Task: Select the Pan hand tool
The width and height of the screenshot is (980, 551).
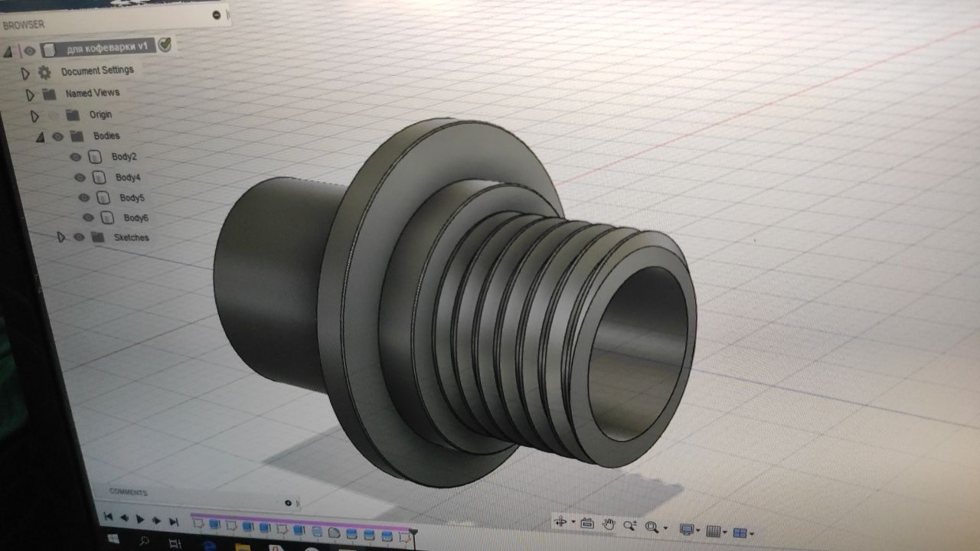Action: (609, 524)
